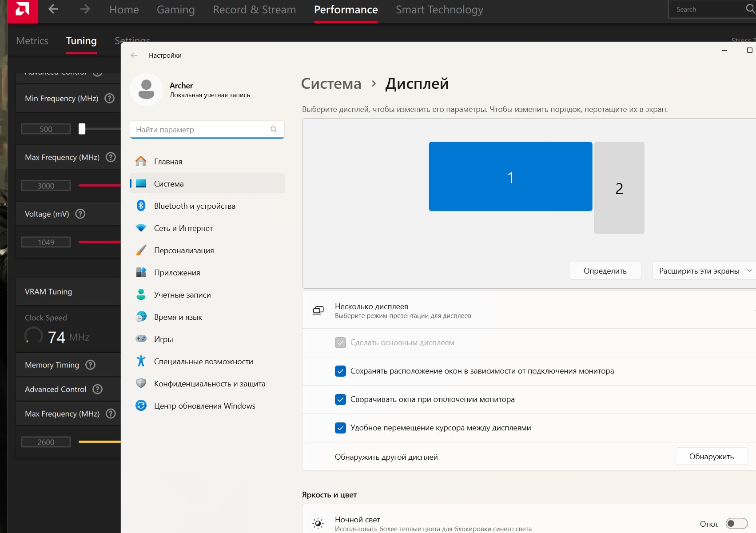The height and width of the screenshot is (533, 756).
Task: Click the Voltage 1049 value field
Action: pyautogui.click(x=46, y=242)
